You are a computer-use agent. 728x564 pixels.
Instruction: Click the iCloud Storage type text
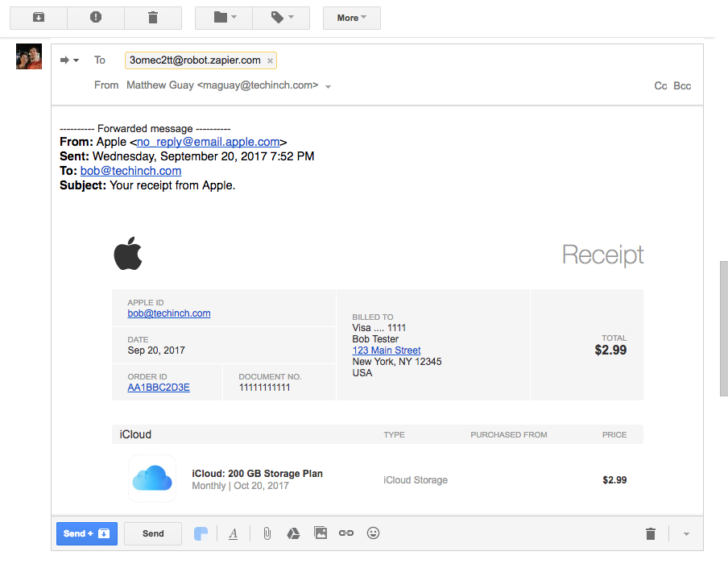(x=416, y=480)
